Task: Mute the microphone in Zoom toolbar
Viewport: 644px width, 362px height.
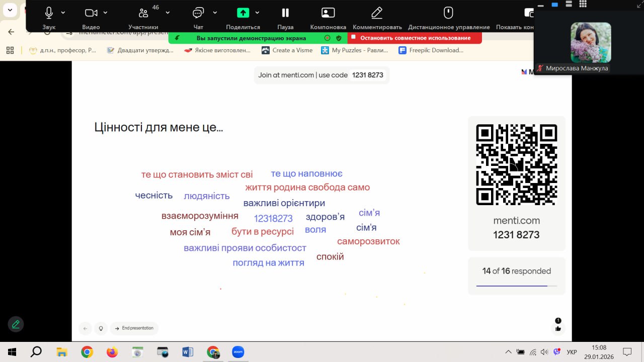Action: click(x=49, y=13)
